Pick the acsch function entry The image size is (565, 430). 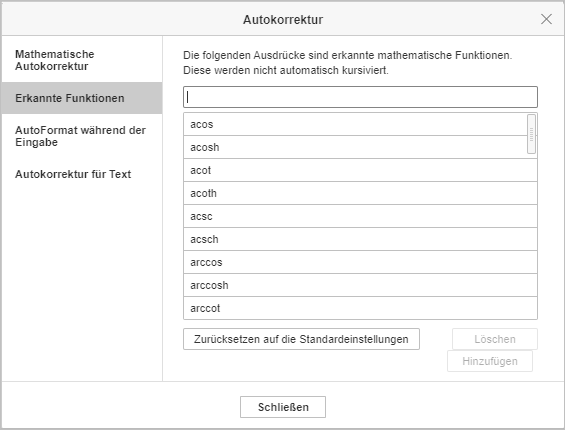click(360, 239)
